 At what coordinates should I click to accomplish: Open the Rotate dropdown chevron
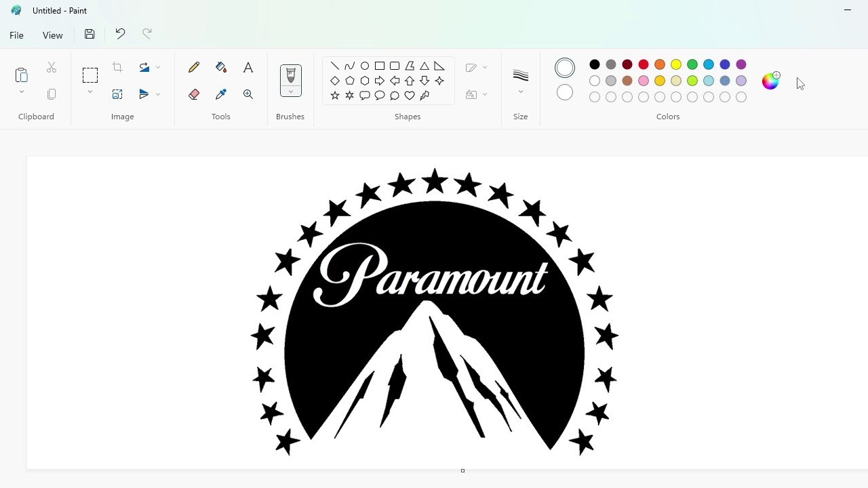pos(158,67)
